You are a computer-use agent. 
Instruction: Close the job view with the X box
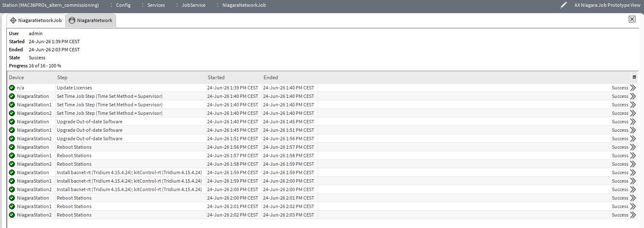(x=632, y=19)
